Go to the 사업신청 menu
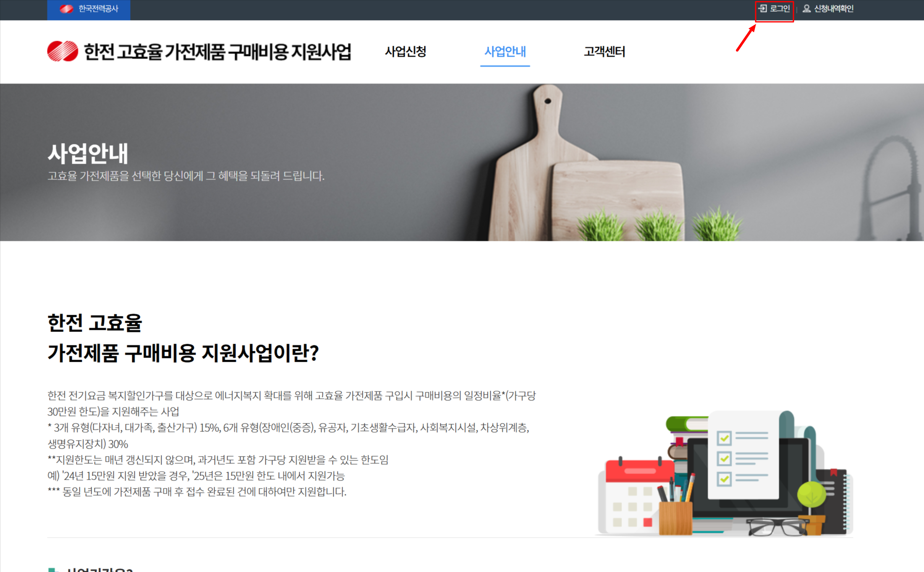The image size is (924, 572). coord(406,52)
